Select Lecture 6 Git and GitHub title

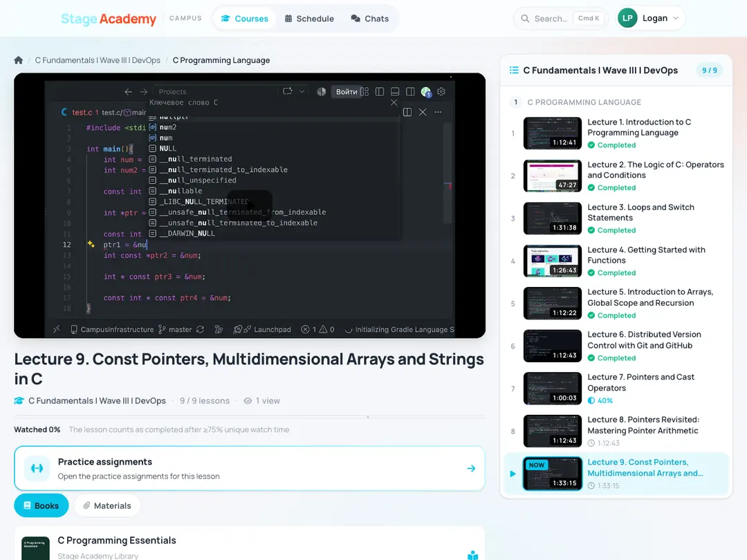[644, 340]
